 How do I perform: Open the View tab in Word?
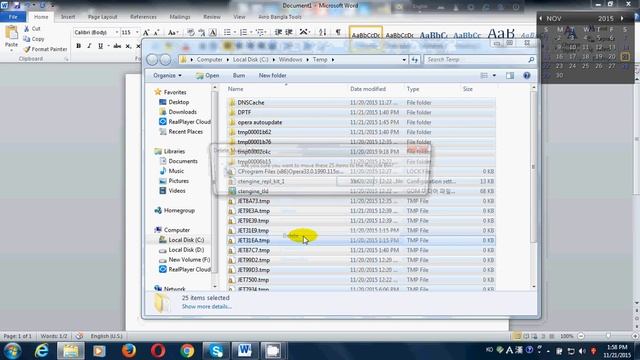[239, 17]
